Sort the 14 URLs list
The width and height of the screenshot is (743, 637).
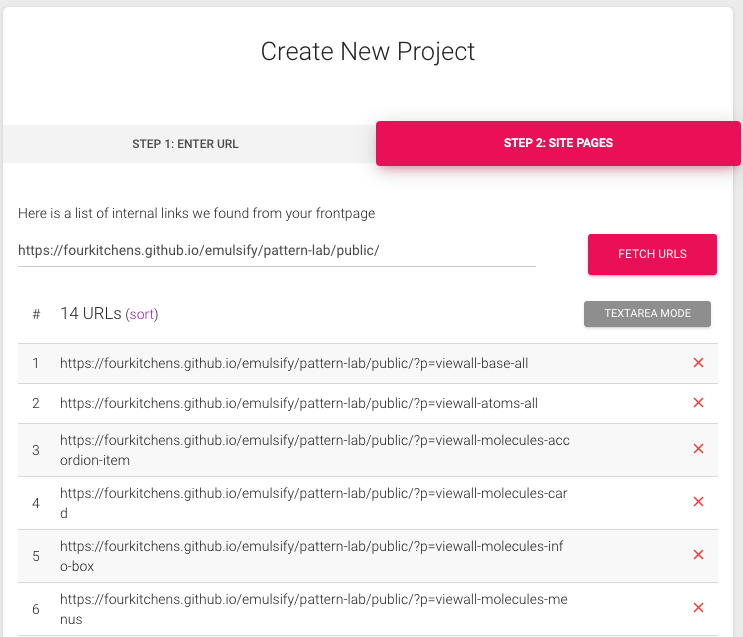142,314
